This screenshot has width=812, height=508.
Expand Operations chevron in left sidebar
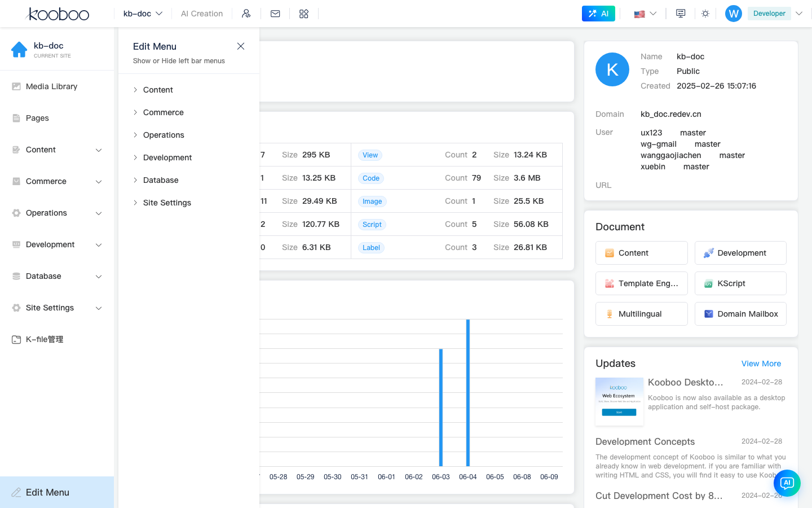(99, 213)
